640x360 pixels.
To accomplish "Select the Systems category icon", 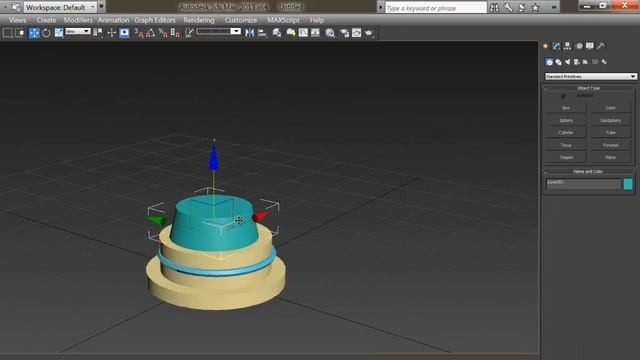I will point(604,62).
